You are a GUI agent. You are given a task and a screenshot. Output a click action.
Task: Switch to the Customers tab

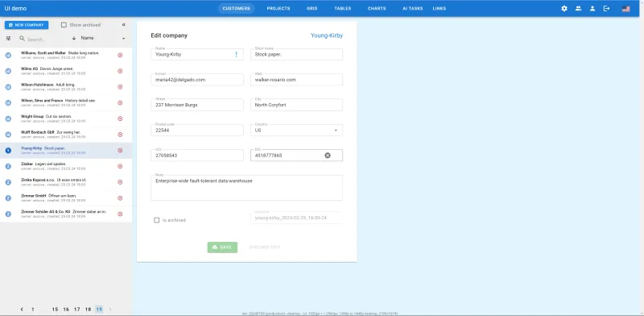tap(236, 9)
